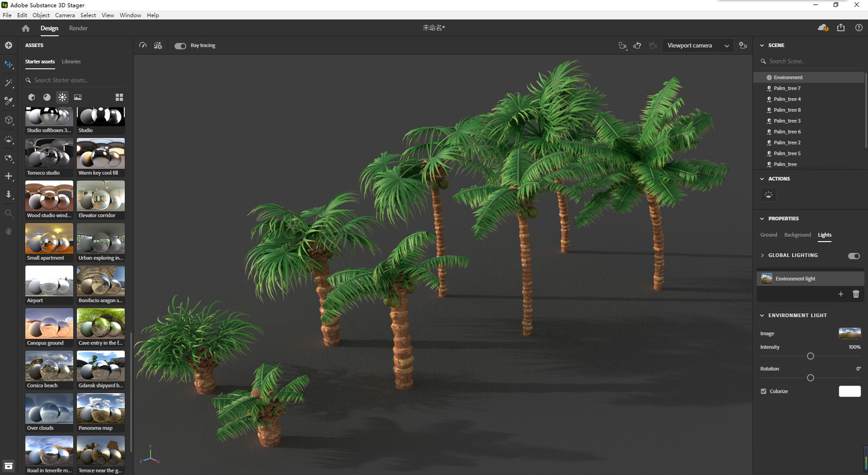The width and height of the screenshot is (868, 475).
Task: Click in the Search Scene field
Action: point(810,61)
